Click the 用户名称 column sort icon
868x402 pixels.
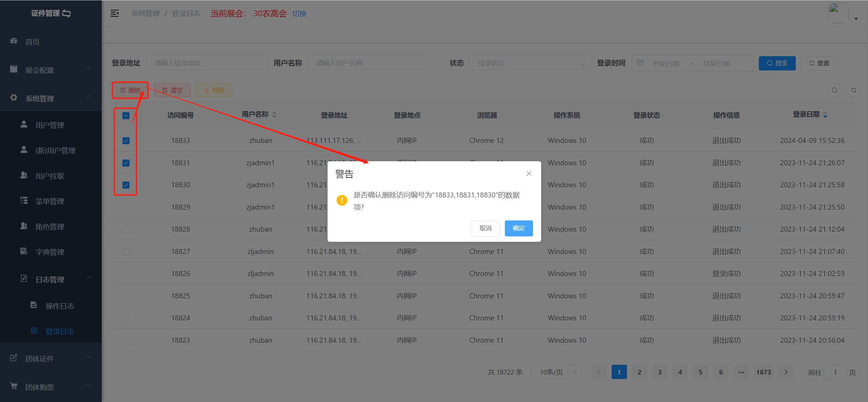(x=274, y=115)
